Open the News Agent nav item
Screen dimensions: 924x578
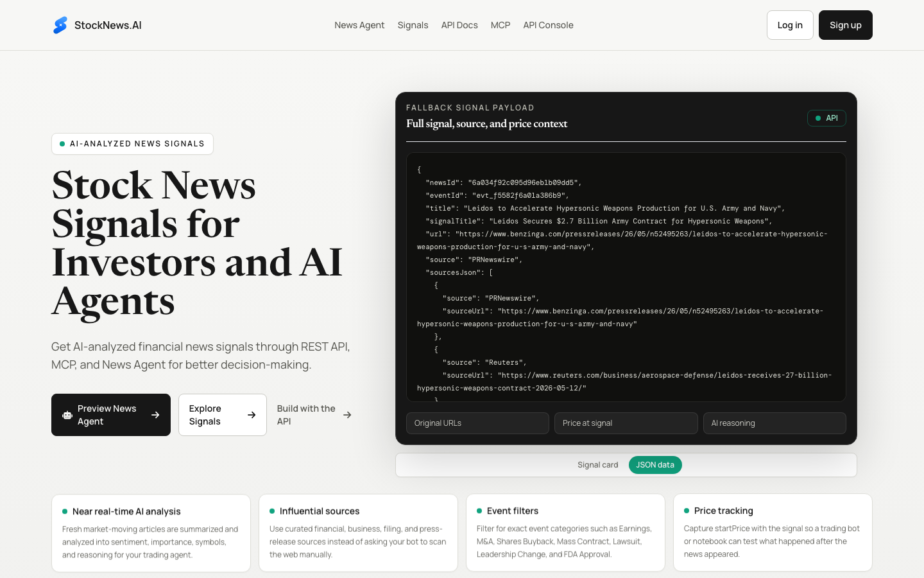[359, 25]
